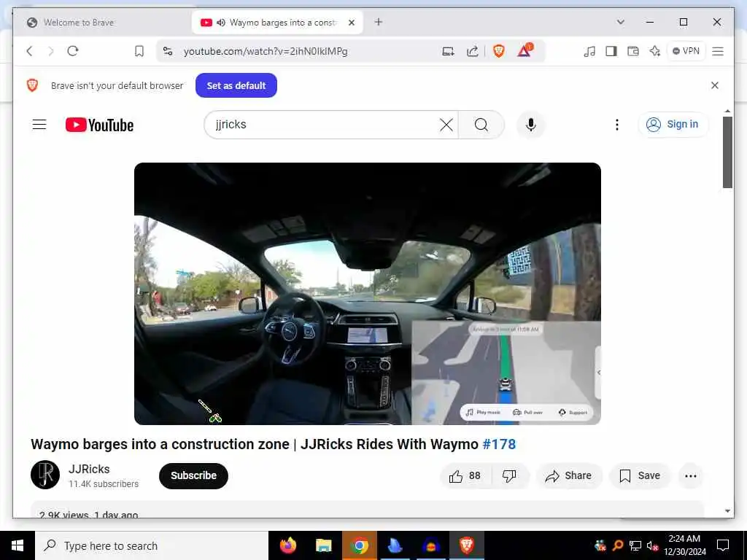
Task: Toggle the Brave sidebar panel
Action: (x=611, y=51)
